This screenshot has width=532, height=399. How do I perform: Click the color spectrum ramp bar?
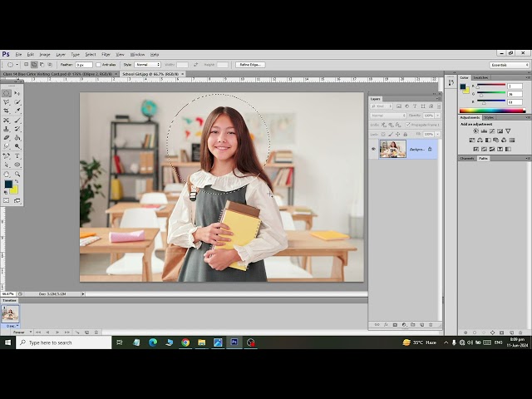pyautogui.click(x=492, y=111)
